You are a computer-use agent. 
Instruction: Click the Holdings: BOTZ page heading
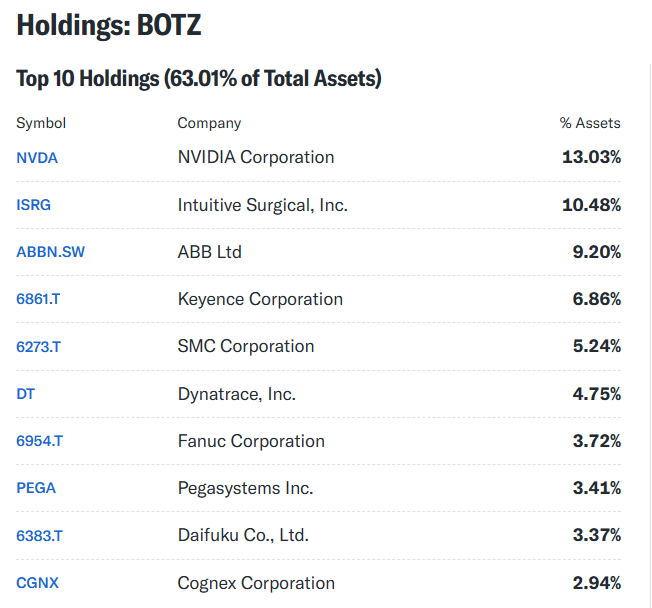(109, 25)
